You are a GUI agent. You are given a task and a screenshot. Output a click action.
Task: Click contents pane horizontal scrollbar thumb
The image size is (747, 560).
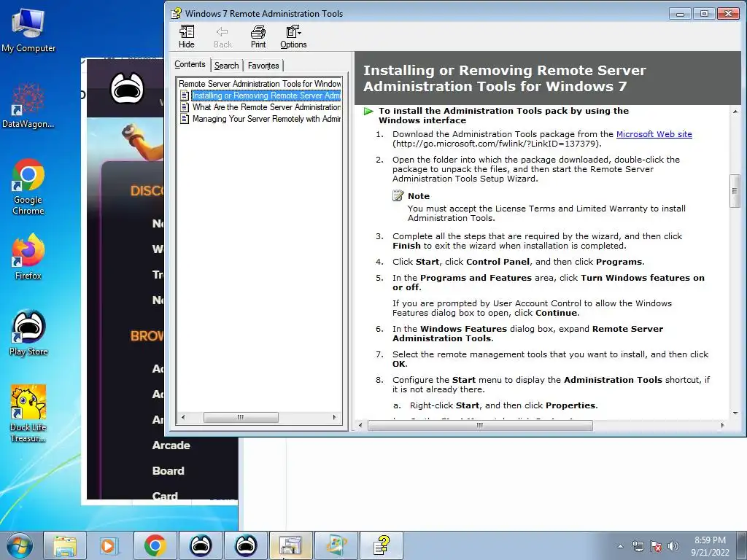coord(241,417)
